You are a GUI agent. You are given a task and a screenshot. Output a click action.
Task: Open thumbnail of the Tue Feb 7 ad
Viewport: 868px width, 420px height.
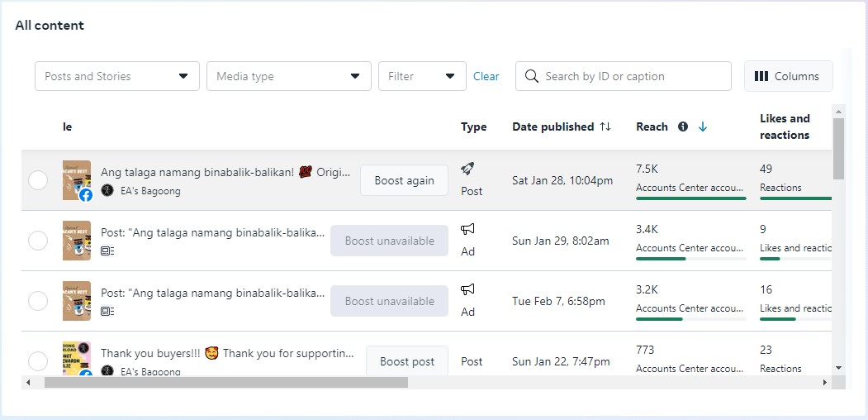point(76,301)
